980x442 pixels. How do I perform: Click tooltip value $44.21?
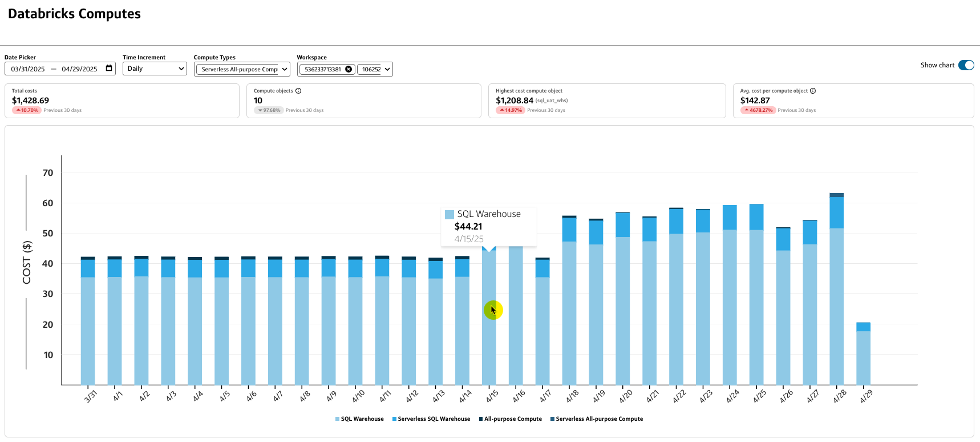(468, 227)
